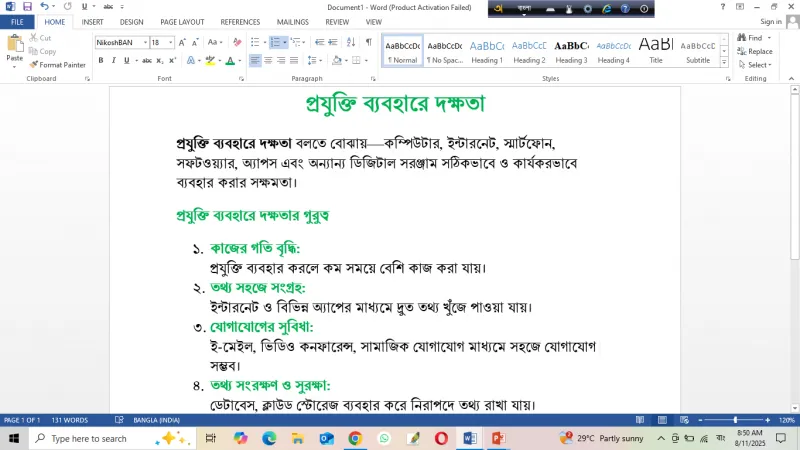Viewport: 800px width, 450px height.
Task: Switch to the PAGE LAYOUT tab
Action: click(x=182, y=22)
